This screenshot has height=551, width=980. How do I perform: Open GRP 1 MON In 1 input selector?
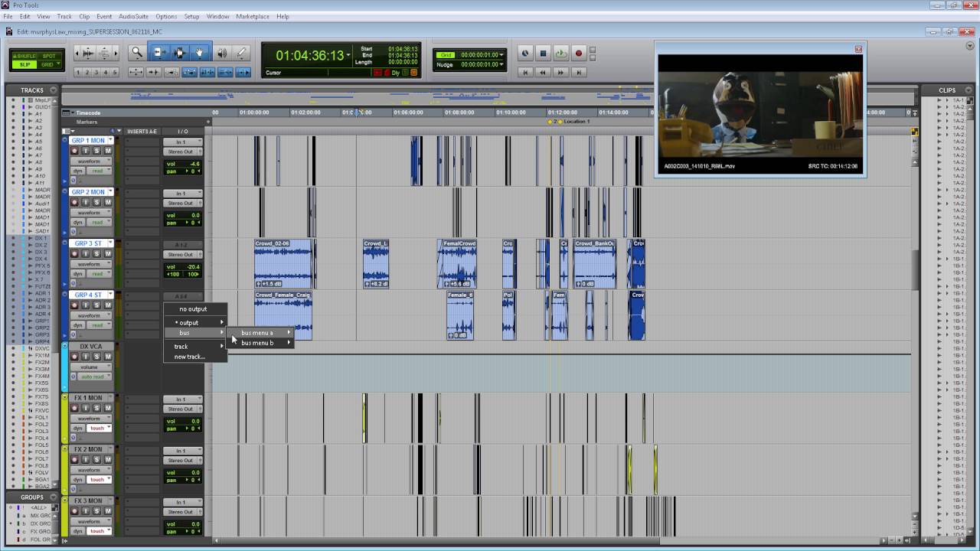(x=183, y=142)
